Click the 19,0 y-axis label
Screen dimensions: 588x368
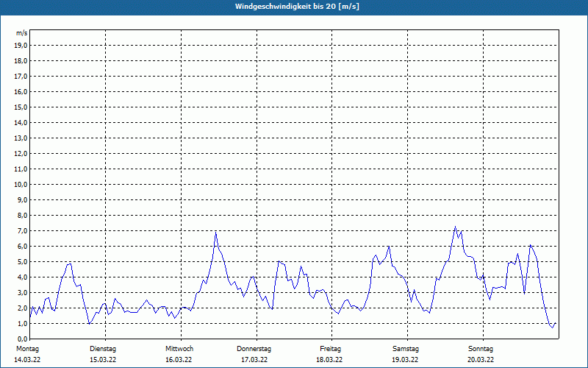[x=21, y=46]
